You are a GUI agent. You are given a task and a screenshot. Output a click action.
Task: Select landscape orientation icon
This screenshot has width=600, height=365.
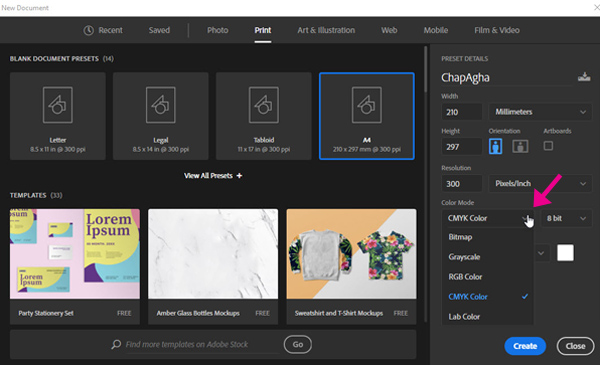coord(520,147)
